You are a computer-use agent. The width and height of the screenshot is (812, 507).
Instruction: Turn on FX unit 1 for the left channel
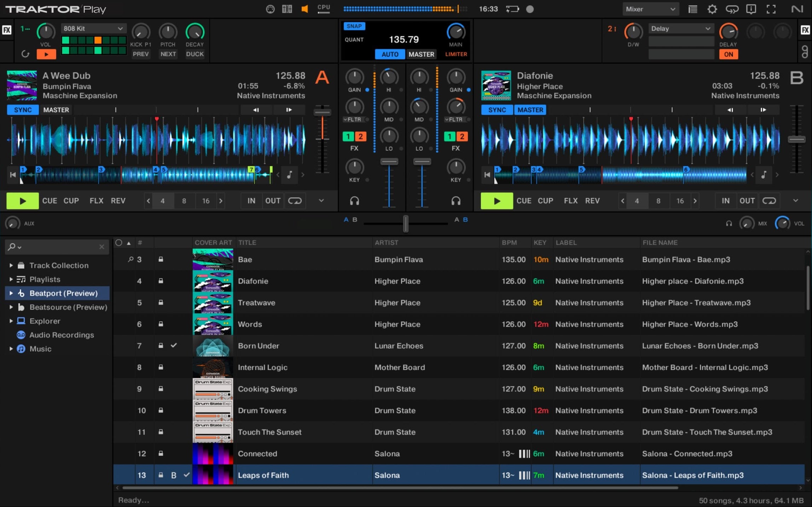coord(348,136)
